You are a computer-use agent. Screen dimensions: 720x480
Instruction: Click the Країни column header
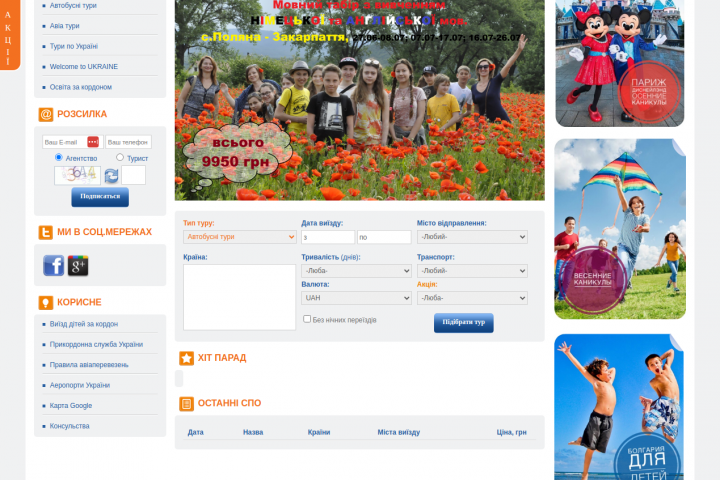[319, 432]
